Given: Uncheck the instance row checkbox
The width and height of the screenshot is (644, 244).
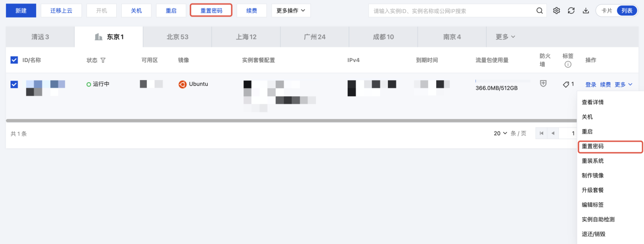Looking at the screenshot, I should click(x=14, y=84).
